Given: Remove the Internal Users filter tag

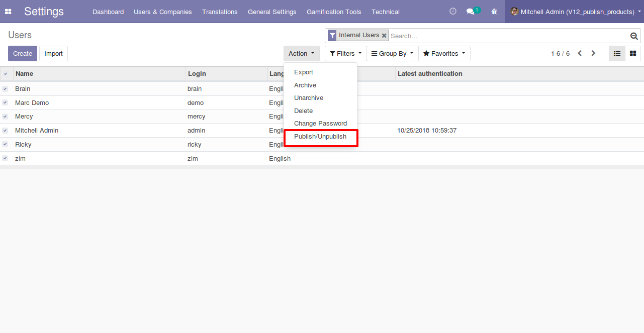Looking at the screenshot, I should 384,36.
